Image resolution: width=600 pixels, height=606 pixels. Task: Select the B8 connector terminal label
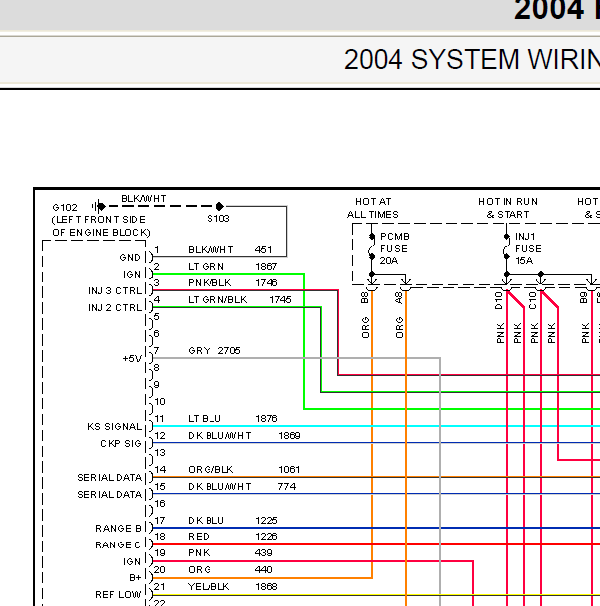click(365, 298)
